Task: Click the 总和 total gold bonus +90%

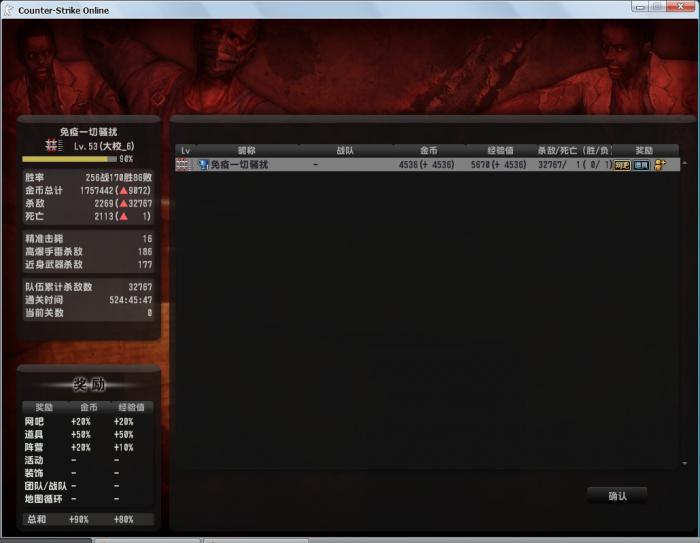Action: [79, 519]
